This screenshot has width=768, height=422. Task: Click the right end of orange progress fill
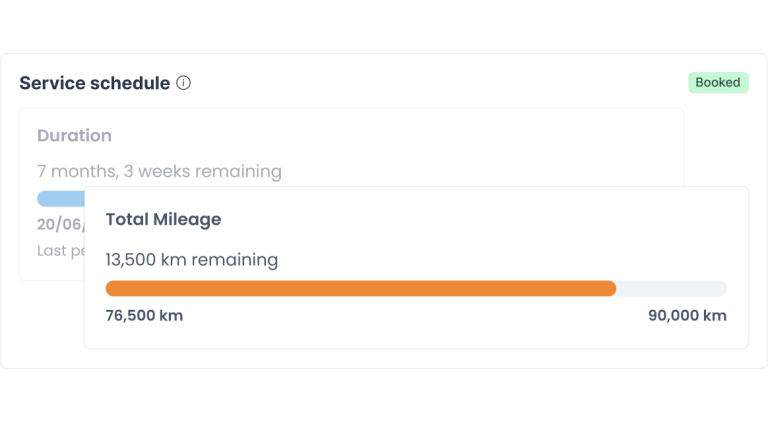pos(612,288)
